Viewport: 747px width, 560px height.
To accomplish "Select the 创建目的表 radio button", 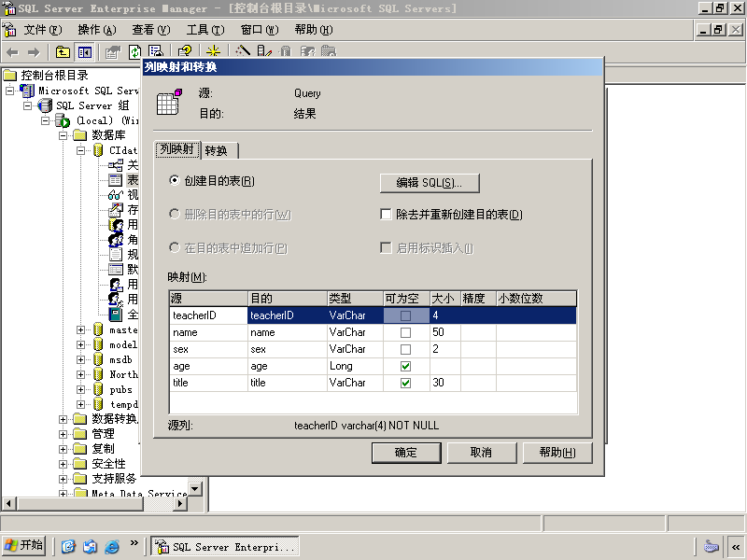I will pos(175,180).
